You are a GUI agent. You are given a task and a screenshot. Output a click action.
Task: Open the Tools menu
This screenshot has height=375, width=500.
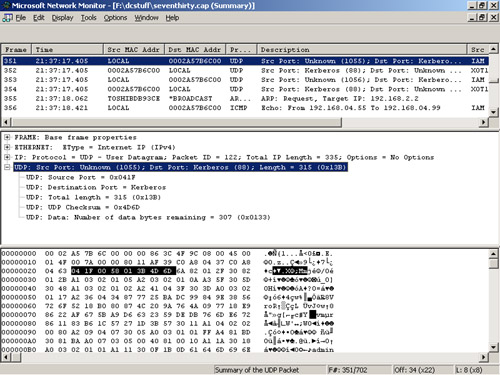point(89,18)
